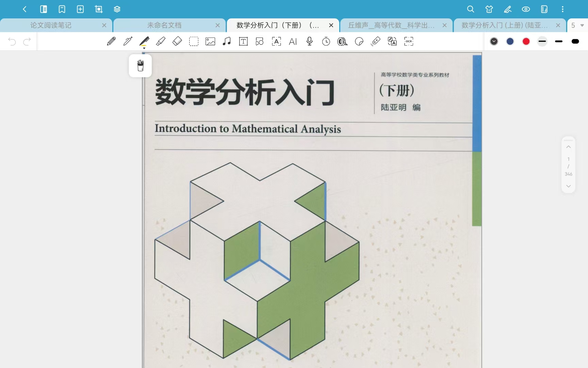
Task: Insert an audio note
Action: [227, 41]
